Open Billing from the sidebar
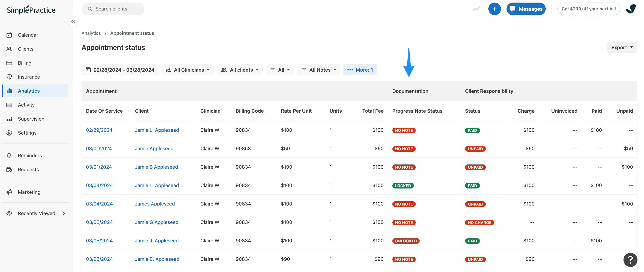 click(10, 63)
